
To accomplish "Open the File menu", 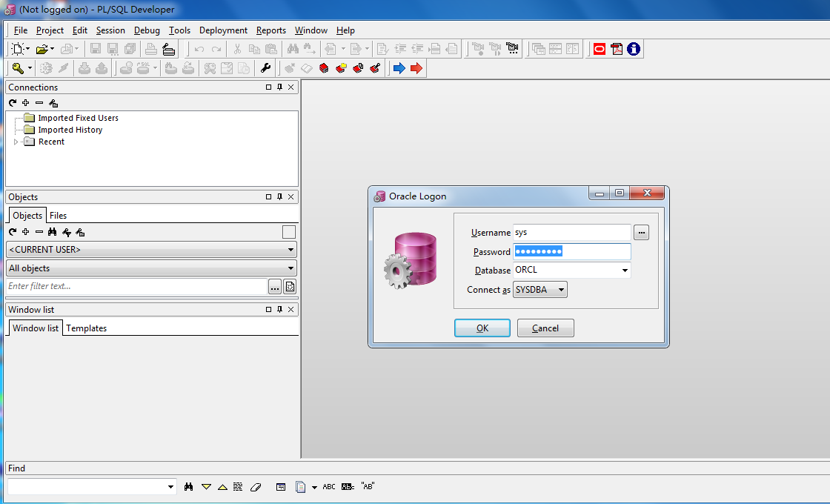I will click(x=21, y=30).
